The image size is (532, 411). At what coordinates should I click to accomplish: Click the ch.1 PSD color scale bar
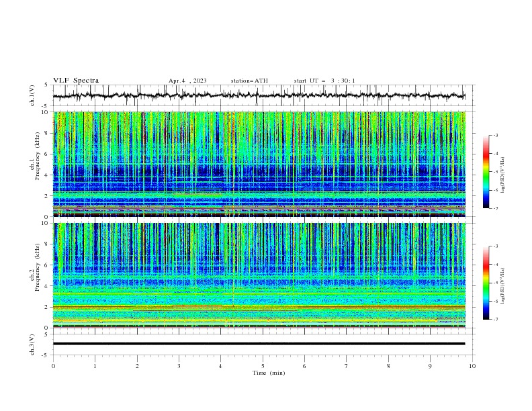click(486, 172)
